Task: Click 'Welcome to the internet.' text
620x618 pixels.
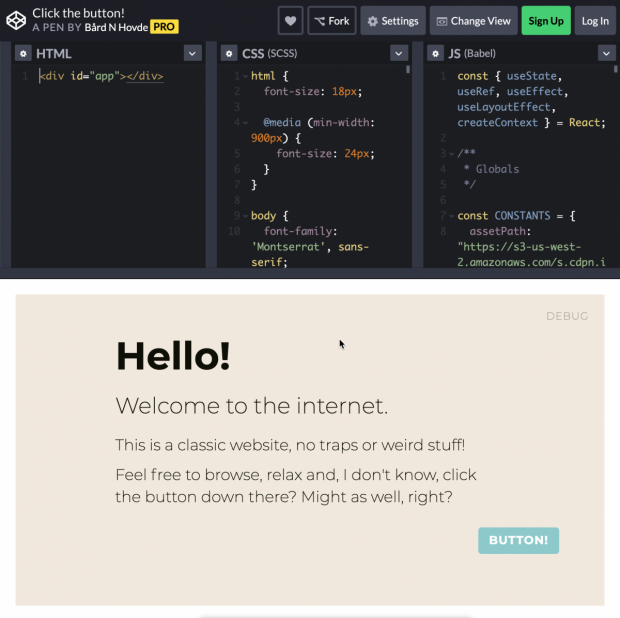Action: click(252, 406)
